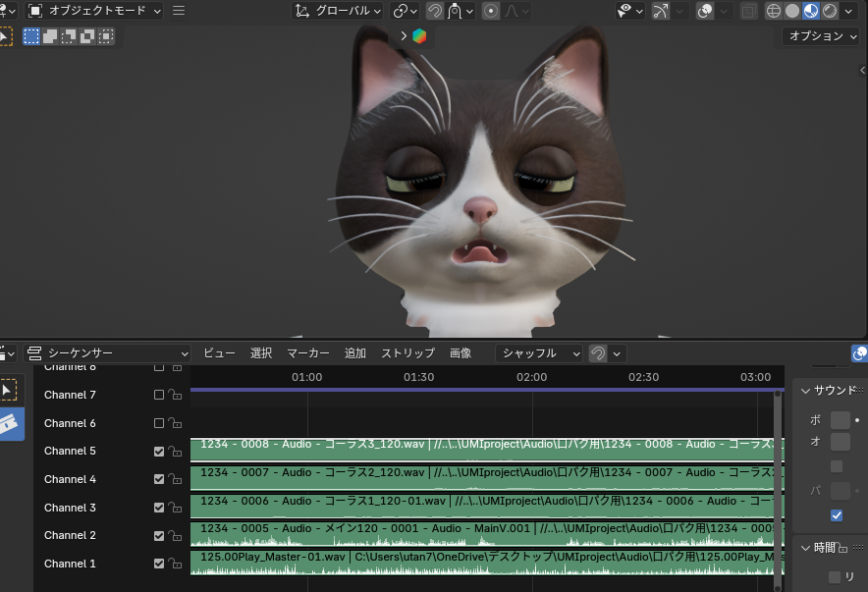Select the Blade tool in sequencer toolbar
Viewport: 868px width, 592px height.
click(x=11, y=424)
